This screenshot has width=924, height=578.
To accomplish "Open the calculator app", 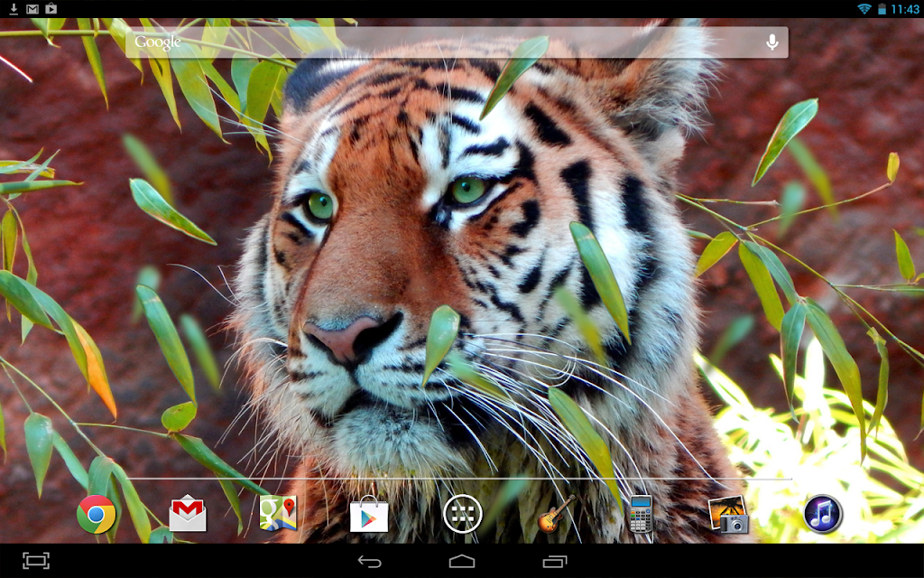I will tap(641, 514).
